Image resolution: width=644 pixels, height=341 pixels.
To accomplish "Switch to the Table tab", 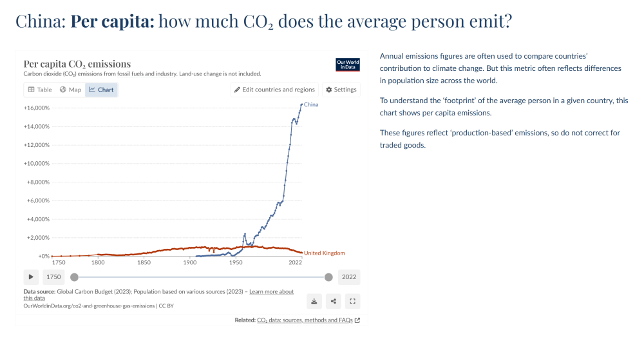I will (x=40, y=90).
